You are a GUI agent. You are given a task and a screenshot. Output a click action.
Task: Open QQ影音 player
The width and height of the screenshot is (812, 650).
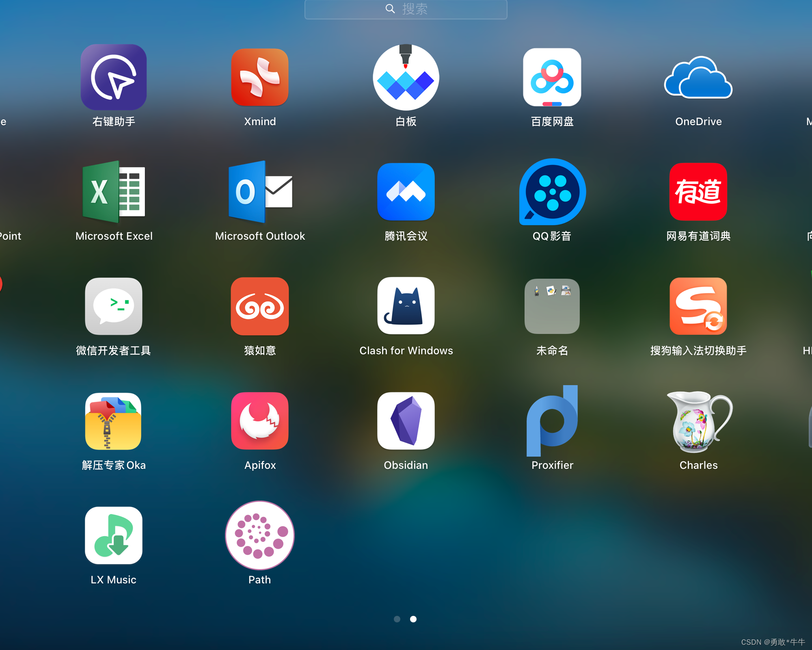click(552, 192)
